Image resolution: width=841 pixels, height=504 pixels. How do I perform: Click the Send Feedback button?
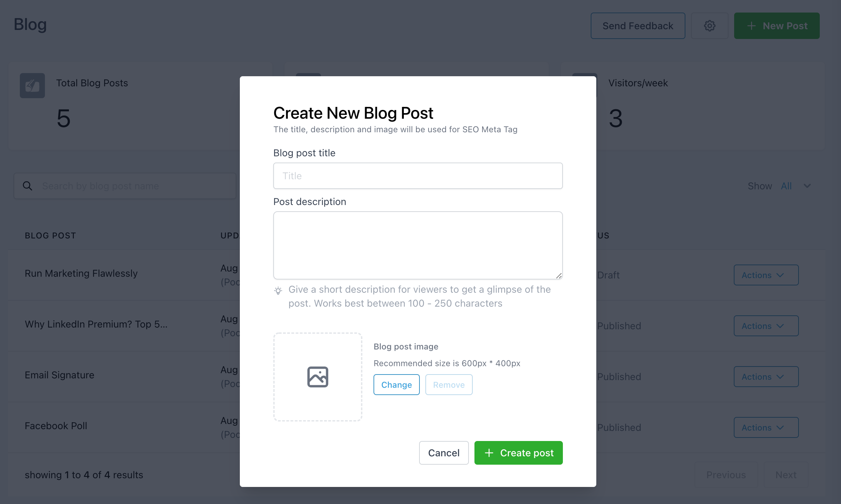click(637, 25)
